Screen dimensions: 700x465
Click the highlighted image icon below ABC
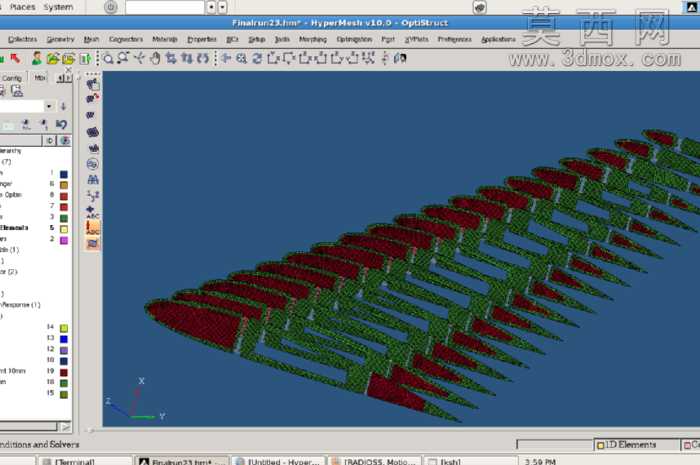tap(93, 243)
